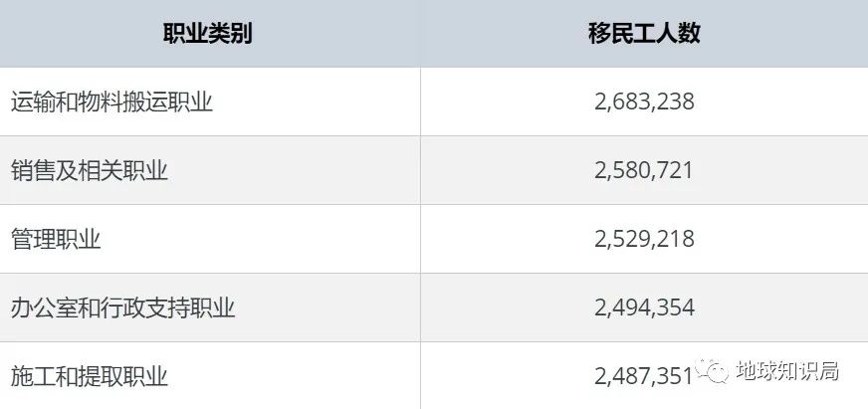
Task: Click the 管理职业 category cell
Action: click(56, 239)
